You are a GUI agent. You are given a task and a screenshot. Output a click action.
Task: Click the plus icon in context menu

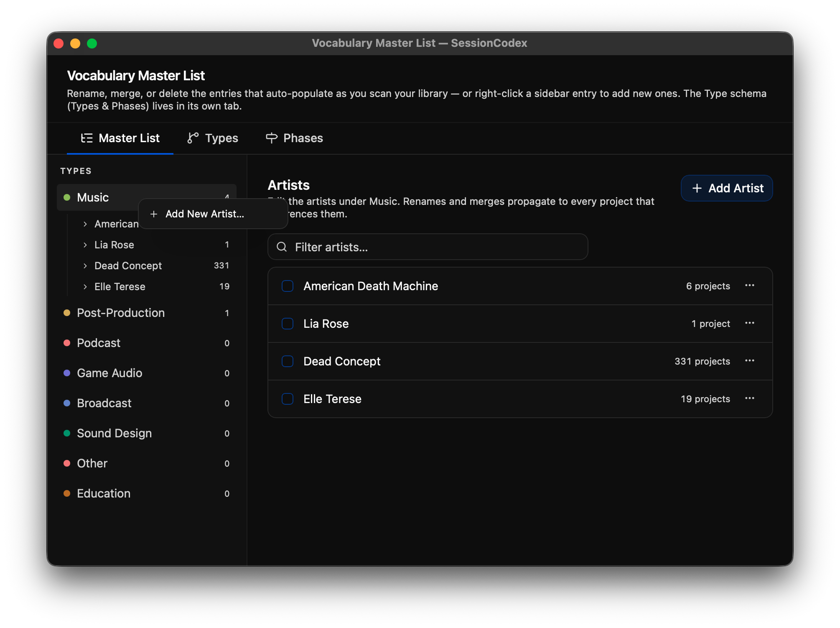(x=154, y=214)
